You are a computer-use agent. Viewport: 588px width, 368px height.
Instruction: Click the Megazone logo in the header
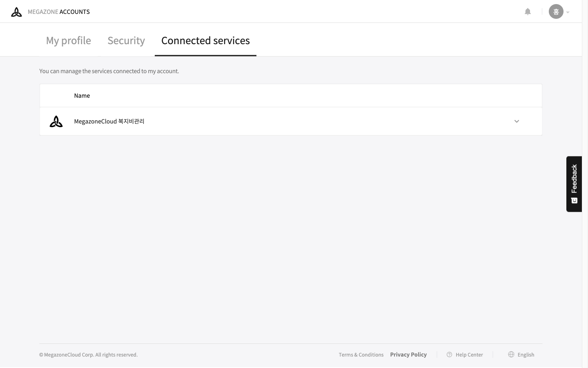coord(16,12)
